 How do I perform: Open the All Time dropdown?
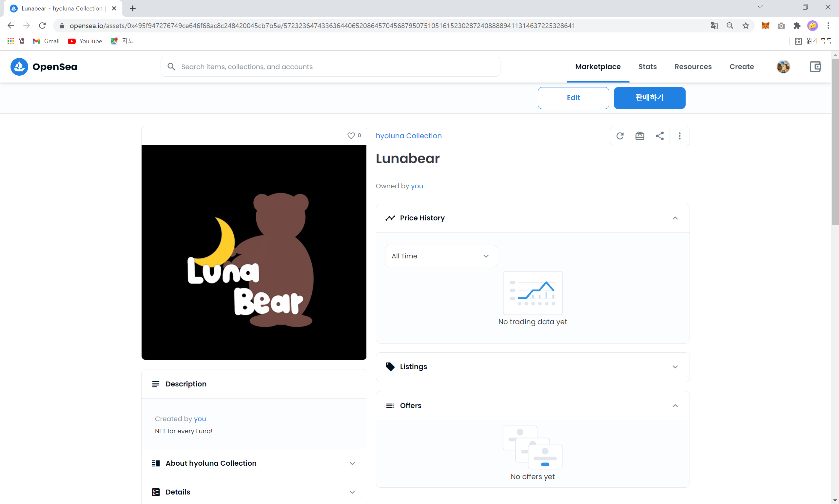(x=441, y=256)
